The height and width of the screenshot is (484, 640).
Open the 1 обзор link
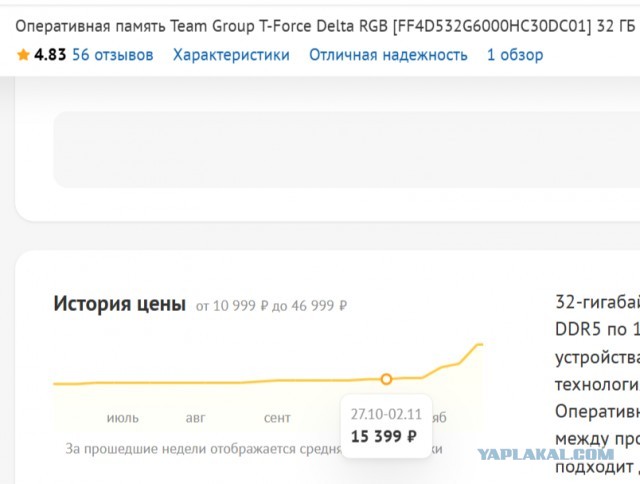pos(515,55)
